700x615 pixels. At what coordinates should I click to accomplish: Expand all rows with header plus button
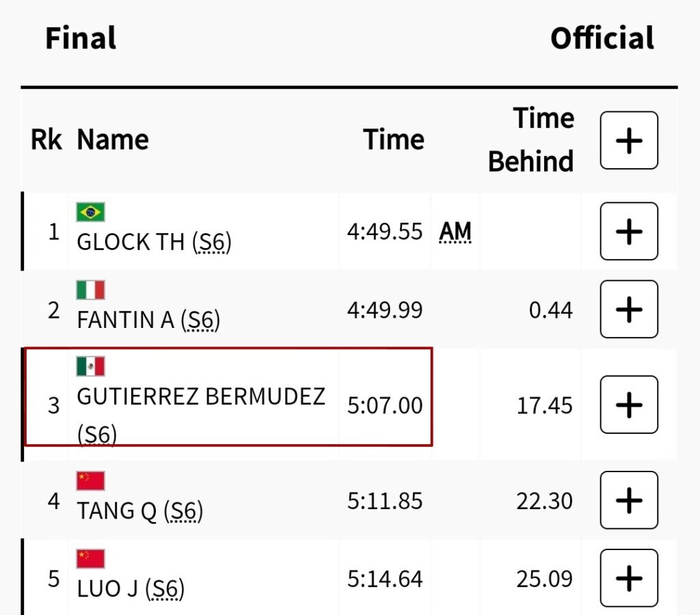(x=628, y=141)
